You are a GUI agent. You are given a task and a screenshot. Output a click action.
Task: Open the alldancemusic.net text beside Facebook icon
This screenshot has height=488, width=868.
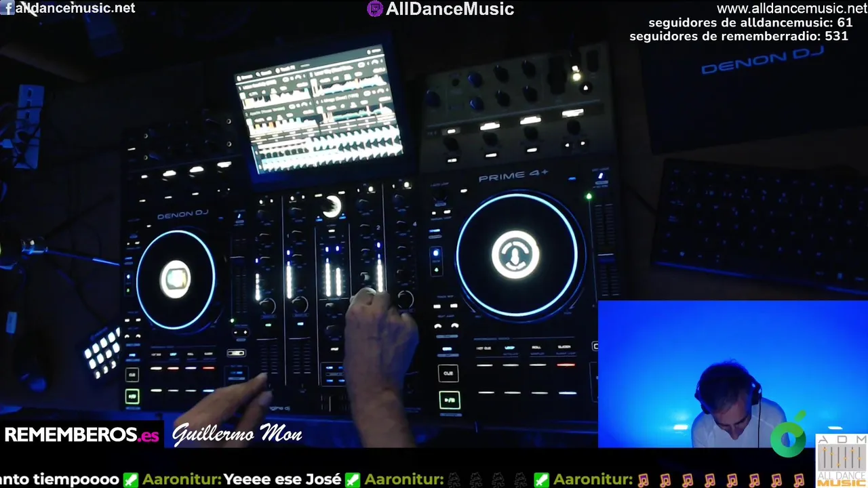[75, 8]
